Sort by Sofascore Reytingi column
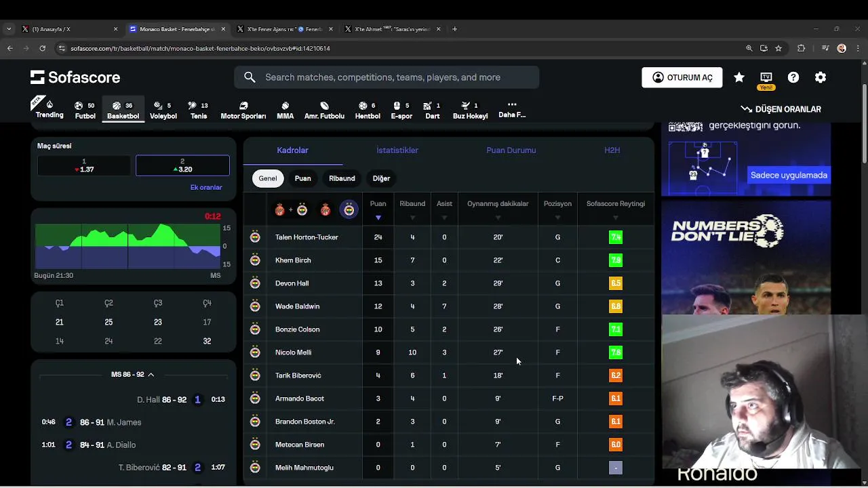 pyautogui.click(x=616, y=209)
